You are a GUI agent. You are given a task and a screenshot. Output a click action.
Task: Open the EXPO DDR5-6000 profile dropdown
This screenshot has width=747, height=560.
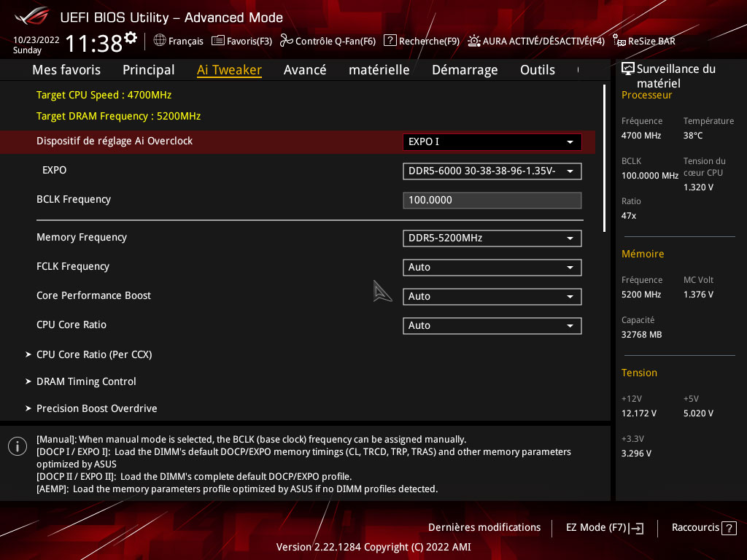click(x=492, y=171)
